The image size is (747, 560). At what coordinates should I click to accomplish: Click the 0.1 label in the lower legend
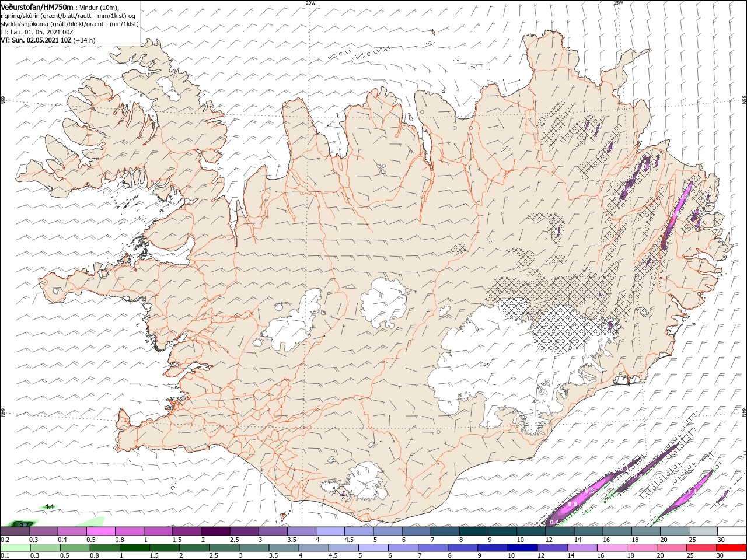[x=5, y=556]
